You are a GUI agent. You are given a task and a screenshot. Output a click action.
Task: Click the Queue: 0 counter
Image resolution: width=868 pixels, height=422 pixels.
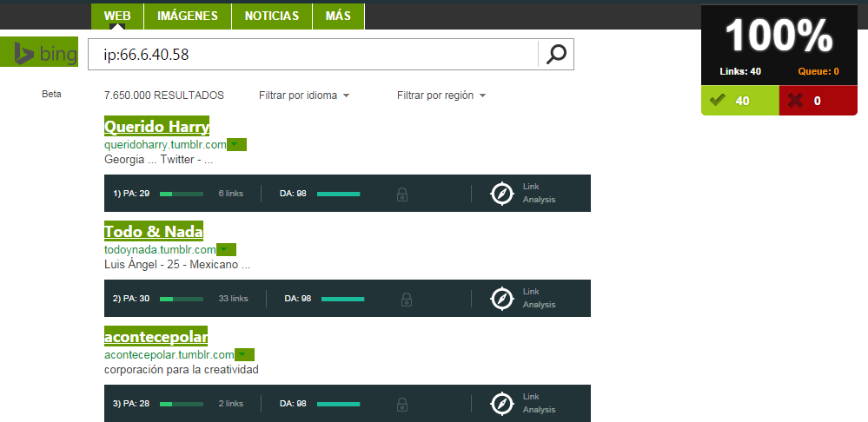click(818, 71)
